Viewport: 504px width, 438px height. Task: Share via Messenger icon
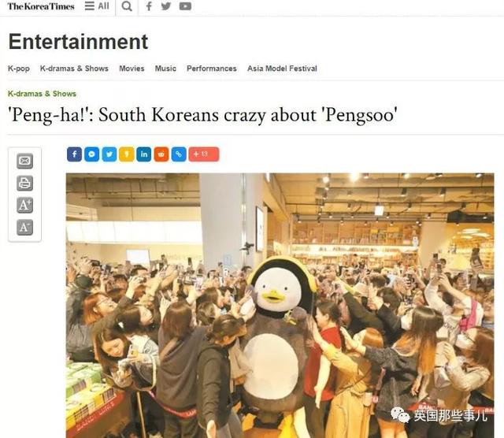click(x=91, y=154)
